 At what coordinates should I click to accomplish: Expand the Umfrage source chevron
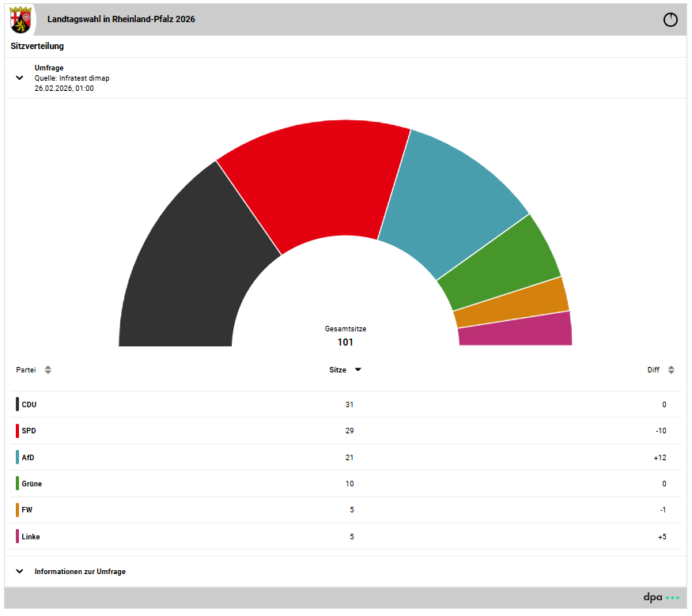[20, 78]
